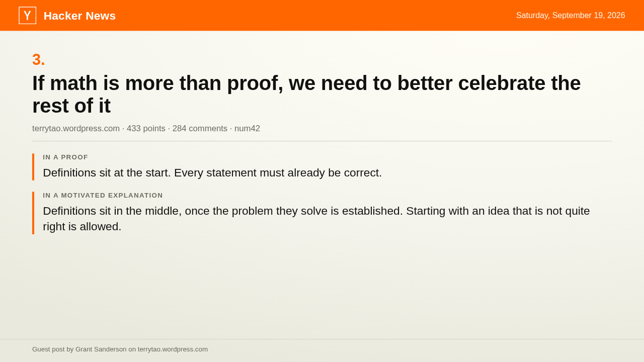The height and width of the screenshot is (362, 644).
Task: Click the Guest post by Grant Sanderson footer
Action: (120, 349)
